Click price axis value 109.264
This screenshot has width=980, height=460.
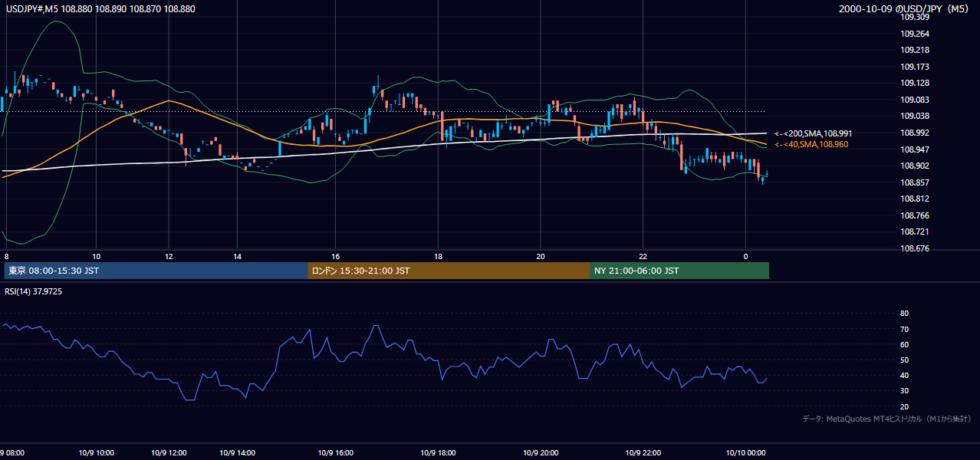pos(915,34)
